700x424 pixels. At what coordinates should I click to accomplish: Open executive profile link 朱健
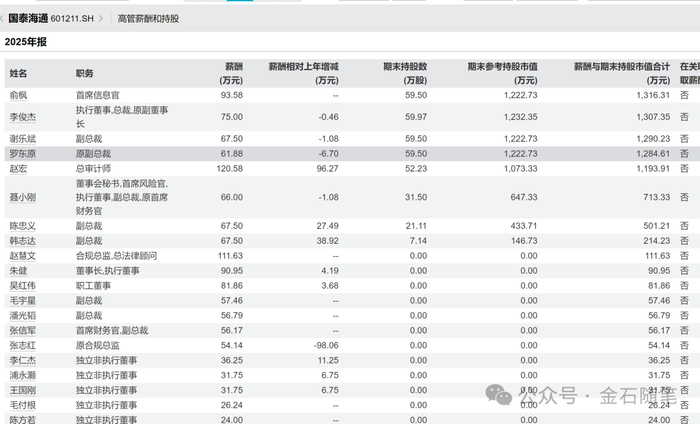tap(18, 271)
